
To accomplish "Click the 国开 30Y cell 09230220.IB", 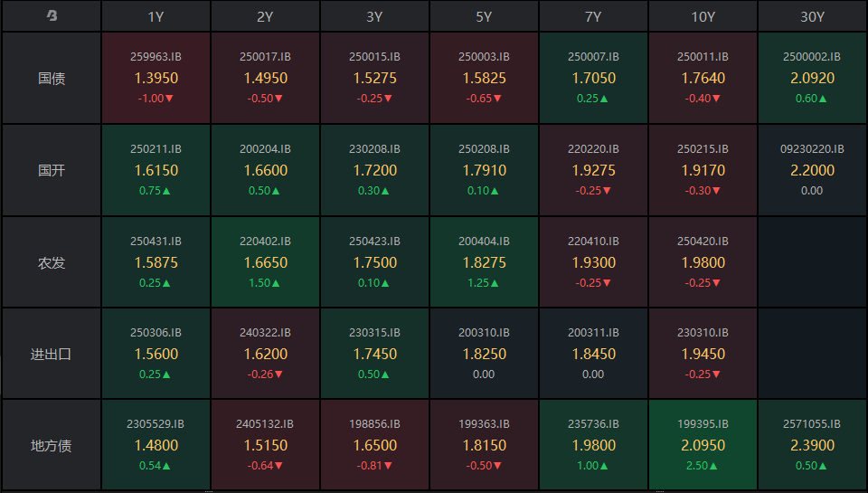I will (812, 170).
